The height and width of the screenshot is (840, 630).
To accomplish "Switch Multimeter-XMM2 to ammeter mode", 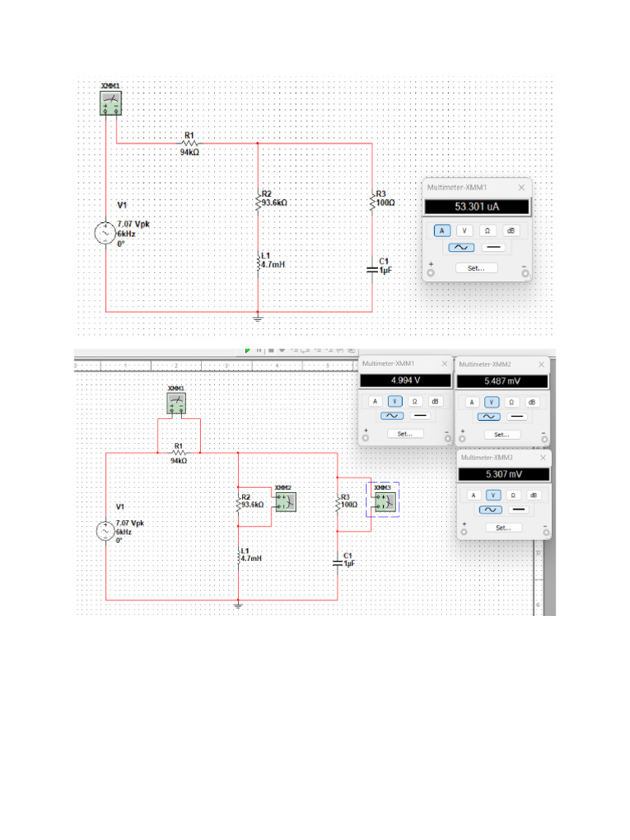I will (472, 402).
